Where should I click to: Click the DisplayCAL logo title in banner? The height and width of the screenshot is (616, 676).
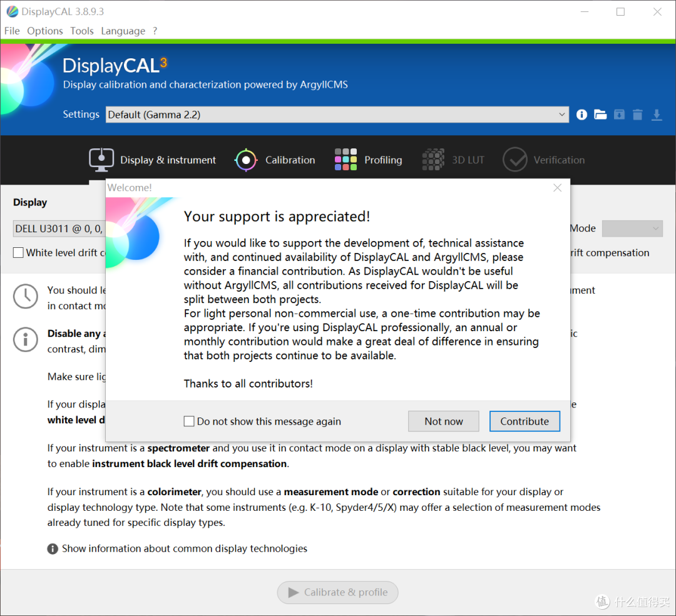115,66
